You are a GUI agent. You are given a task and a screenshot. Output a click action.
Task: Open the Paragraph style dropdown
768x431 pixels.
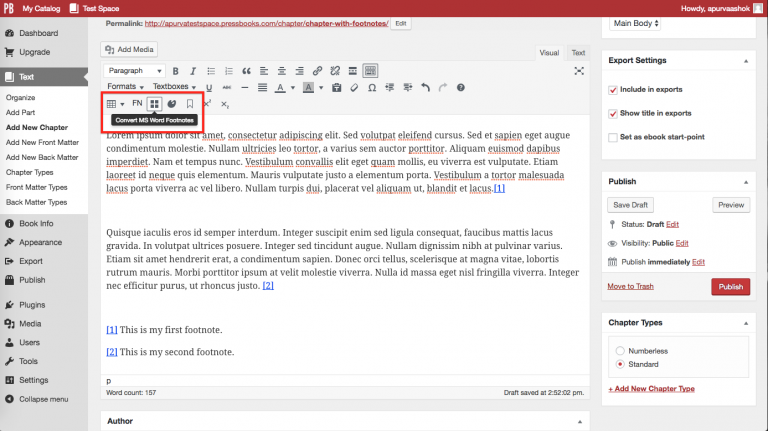coord(134,71)
